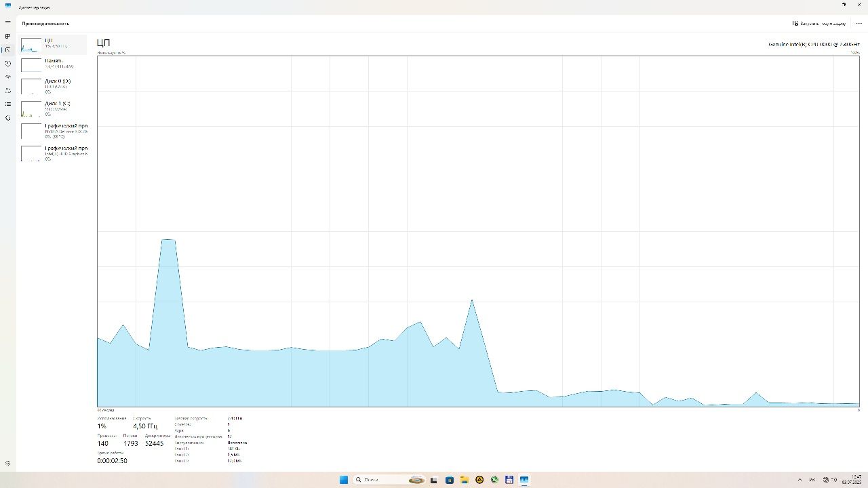Open the Windows Start menu
The image size is (868, 488).
(x=344, y=480)
